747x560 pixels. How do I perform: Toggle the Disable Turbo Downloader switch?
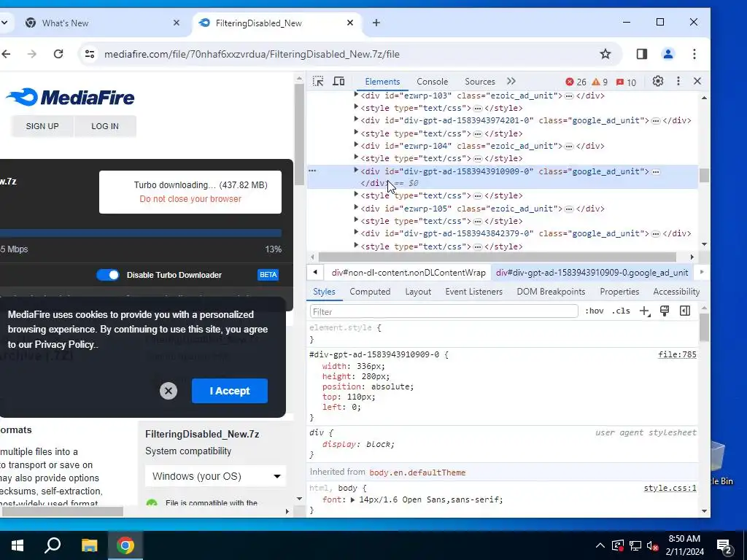click(x=108, y=275)
